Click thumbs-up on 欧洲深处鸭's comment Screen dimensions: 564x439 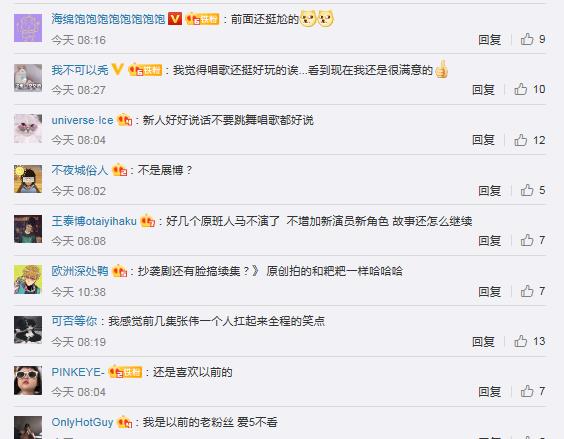[x=527, y=291]
